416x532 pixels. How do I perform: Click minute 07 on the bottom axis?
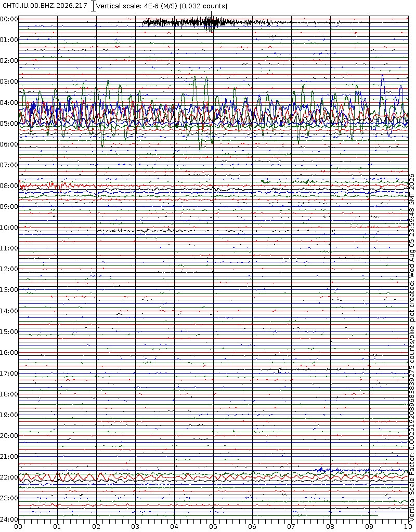291,527
